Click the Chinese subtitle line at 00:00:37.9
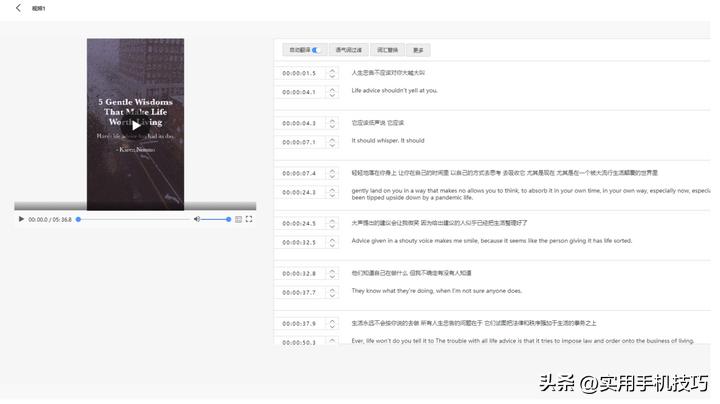This screenshot has width=720, height=404. coord(474,323)
